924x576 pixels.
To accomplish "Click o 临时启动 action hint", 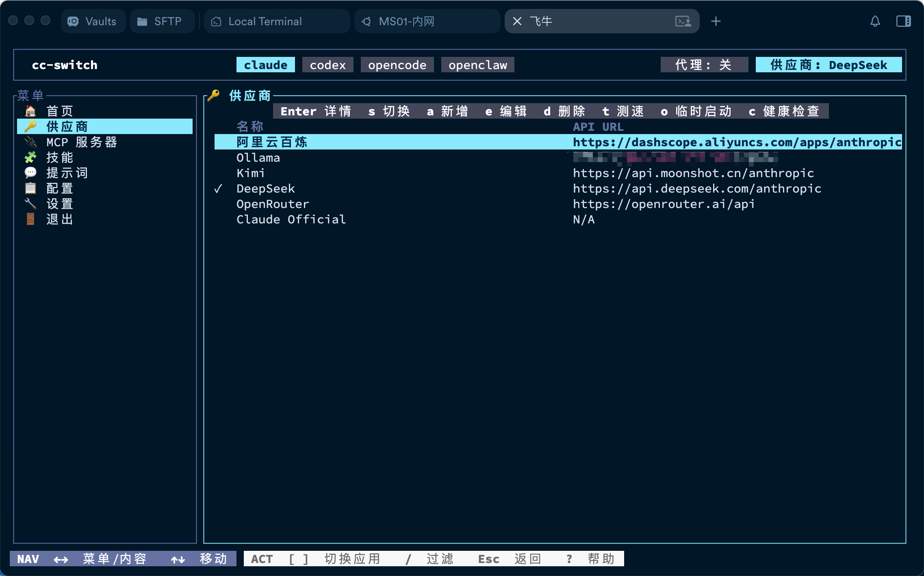I will 696,111.
